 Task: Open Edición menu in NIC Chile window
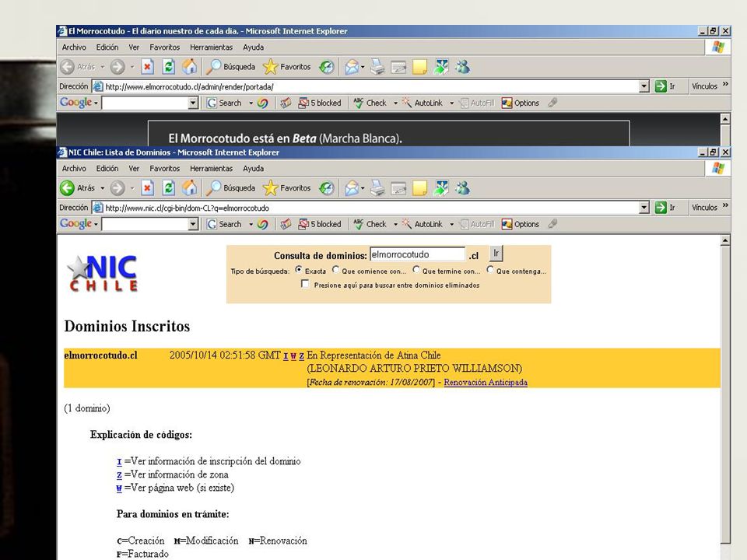[x=107, y=169]
